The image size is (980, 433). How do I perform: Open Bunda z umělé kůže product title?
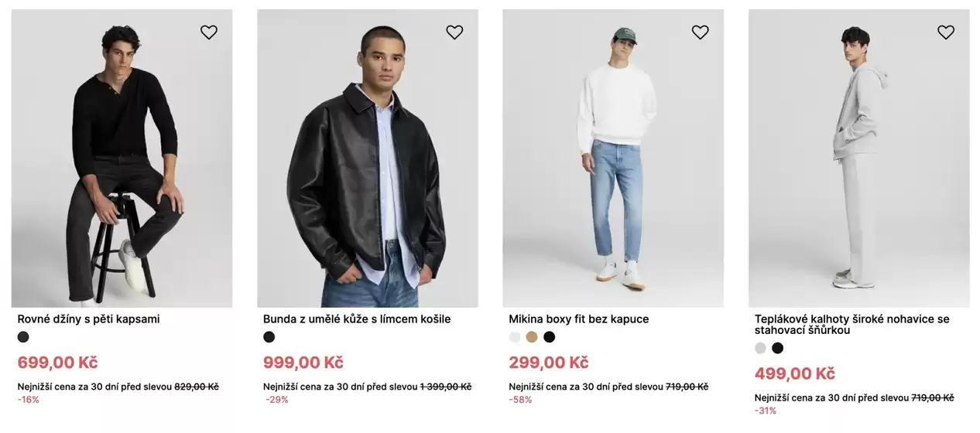click(x=357, y=319)
